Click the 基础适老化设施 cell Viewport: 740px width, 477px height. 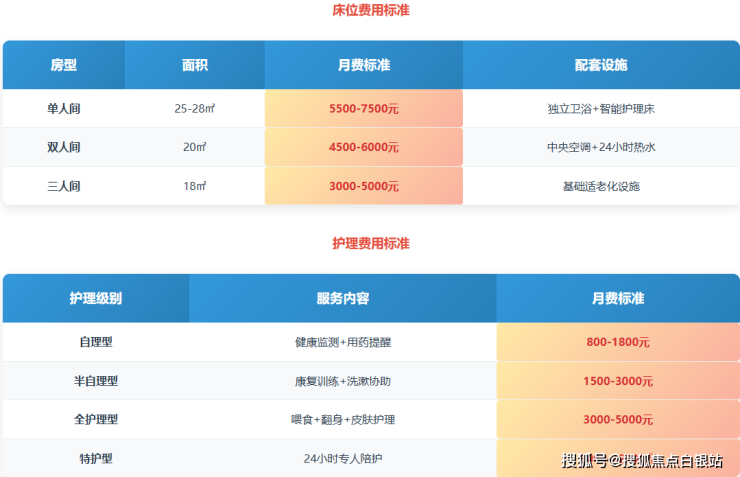point(601,186)
